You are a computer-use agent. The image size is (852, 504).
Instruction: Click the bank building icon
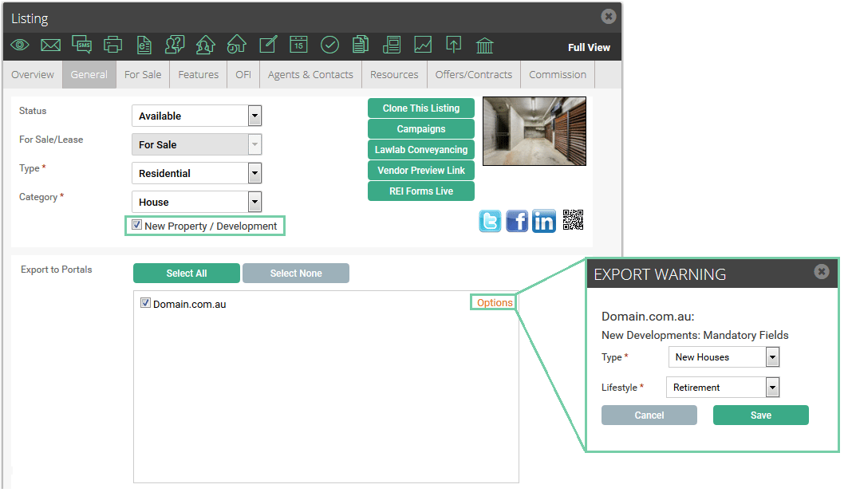click(485, 45)
